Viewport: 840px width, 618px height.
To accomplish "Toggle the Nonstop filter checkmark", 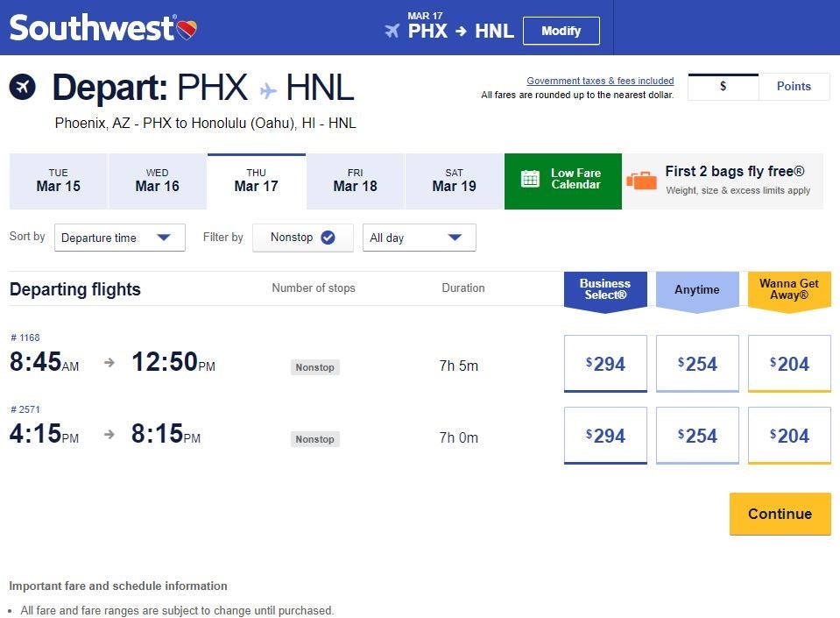I will pyautogui.click(x=328, y=238).
